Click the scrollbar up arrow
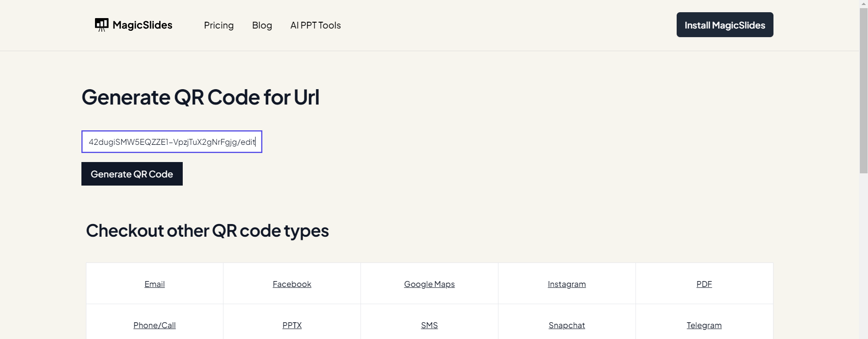 click(863, 4)
